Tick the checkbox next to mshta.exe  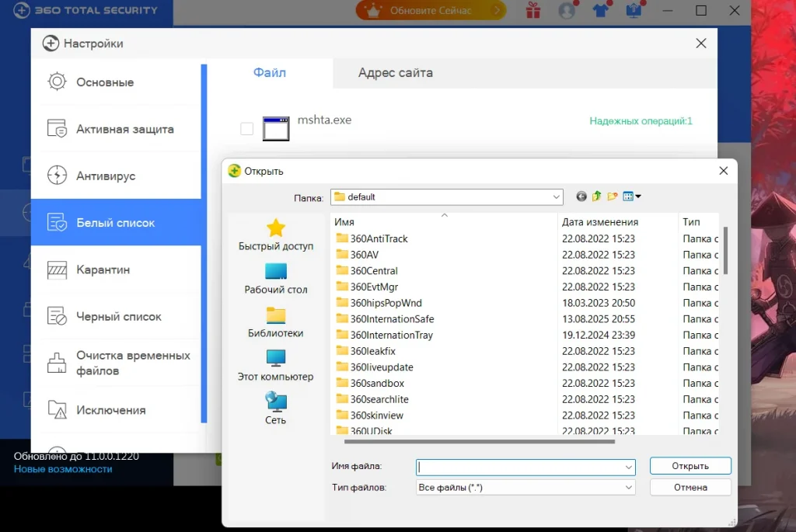246,129
